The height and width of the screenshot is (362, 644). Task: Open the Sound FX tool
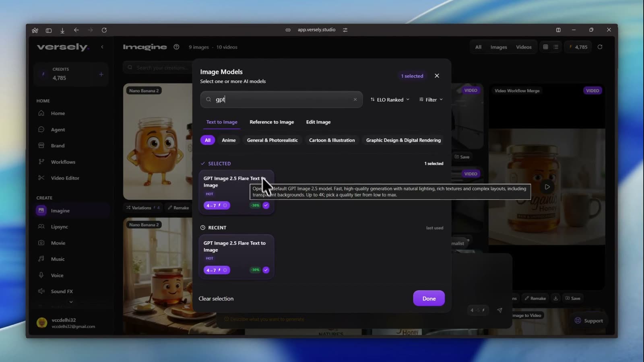[x=62, y=291]
